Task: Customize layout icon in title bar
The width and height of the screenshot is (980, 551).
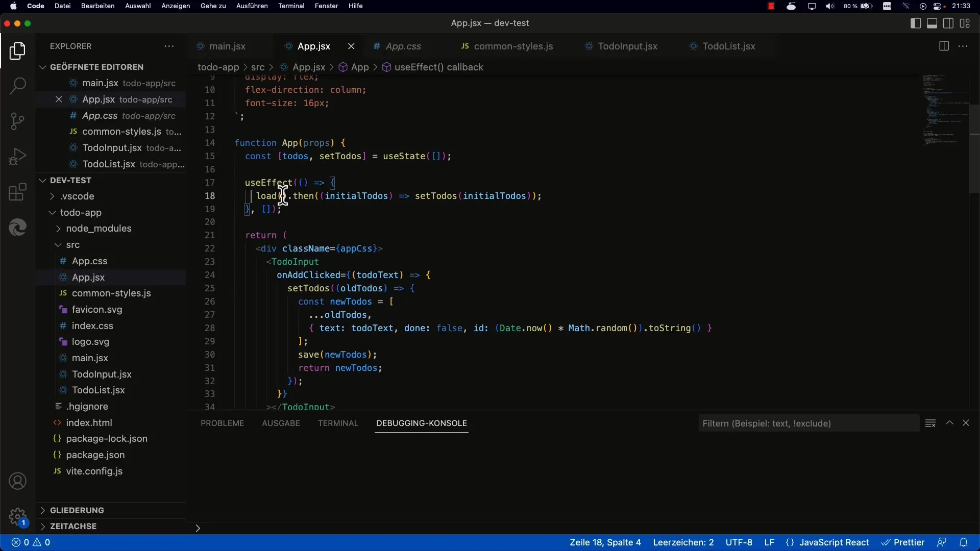Action: pos(964,23)
